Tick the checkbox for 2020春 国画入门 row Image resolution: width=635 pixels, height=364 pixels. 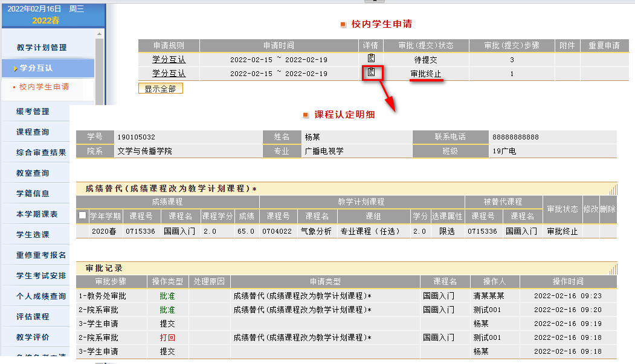tap(82, 216)
